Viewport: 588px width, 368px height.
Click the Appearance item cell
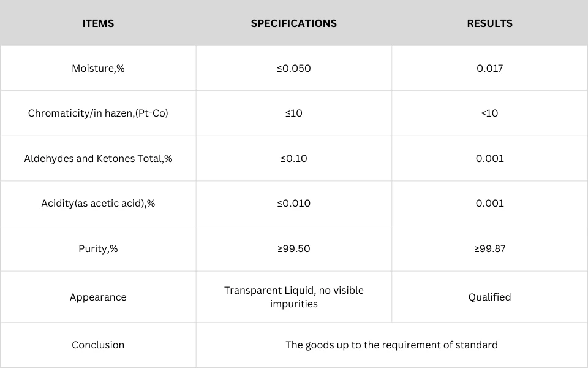pyautogui.click(x=98, y=297)
